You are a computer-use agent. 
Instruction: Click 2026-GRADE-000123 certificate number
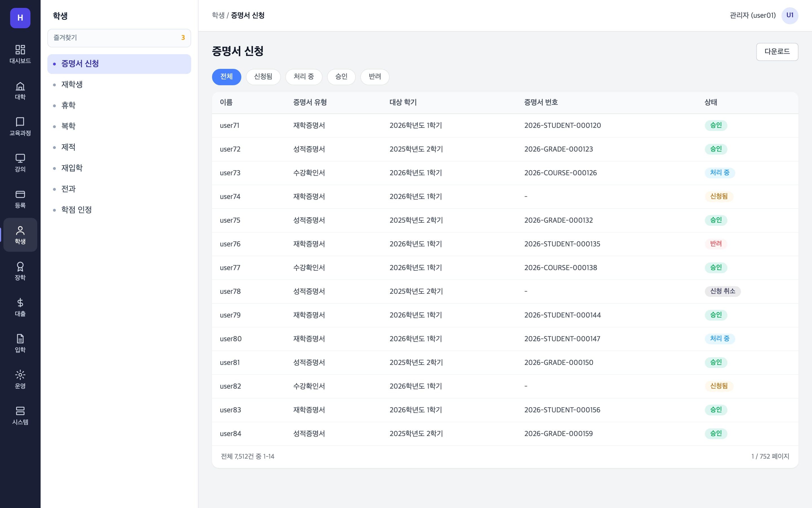click(558, 149)
